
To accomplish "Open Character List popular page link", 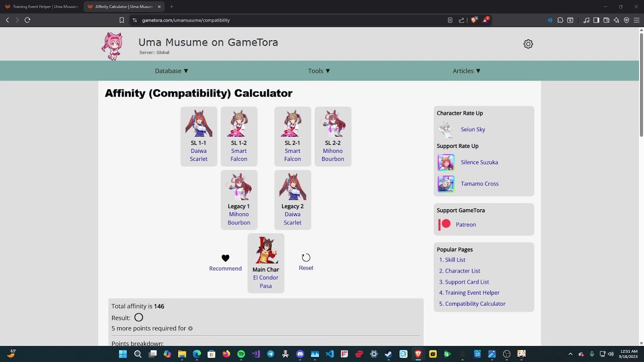I will [x=462, y=271].
